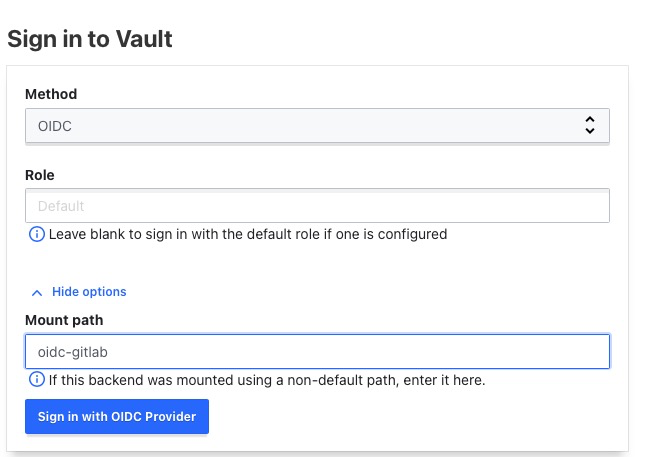Click the Method field label

[x=51, y=94]
